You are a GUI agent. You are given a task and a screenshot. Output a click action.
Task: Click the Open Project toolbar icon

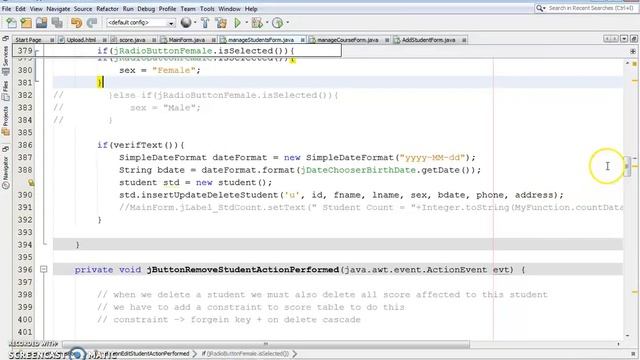(42, 23)
